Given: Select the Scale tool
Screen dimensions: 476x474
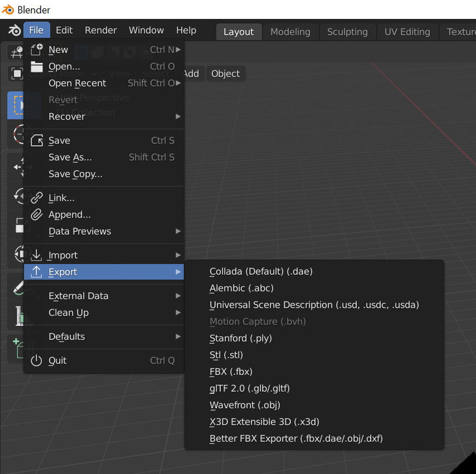Looking at the screenshot, I should click(x=18, y=225).
